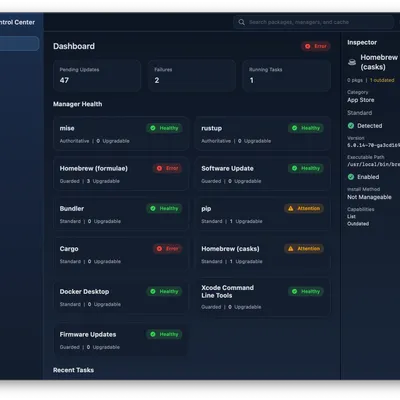Click the Healthy badge on Docker Desktop
Viewport: 400px width, 400px height.
[x=164, y=291]
